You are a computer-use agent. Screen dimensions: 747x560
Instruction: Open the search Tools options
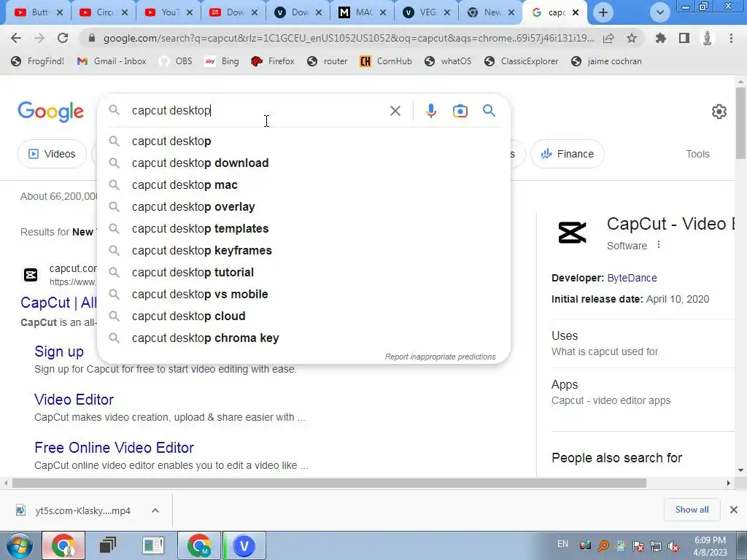(697, 154)
